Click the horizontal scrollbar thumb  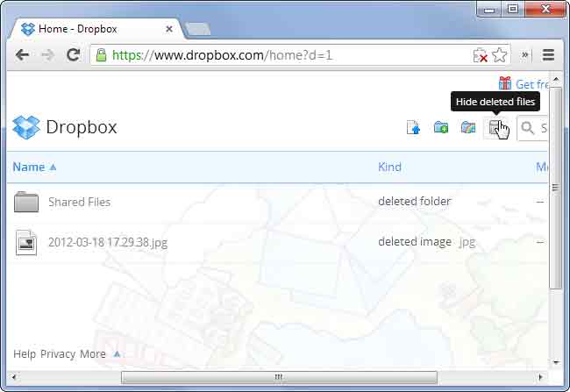(279, 377)
